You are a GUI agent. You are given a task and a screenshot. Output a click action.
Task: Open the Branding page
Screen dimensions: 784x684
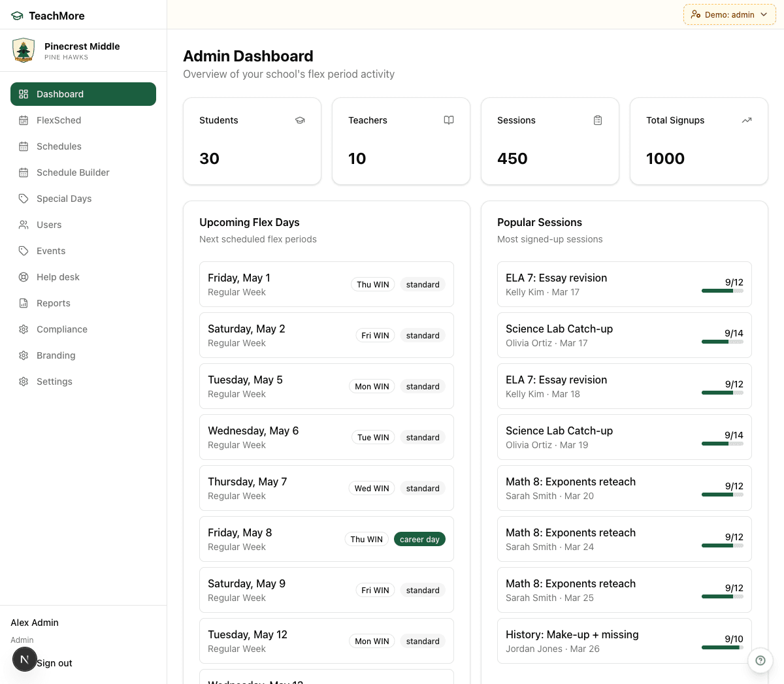[x=83, y=355]
